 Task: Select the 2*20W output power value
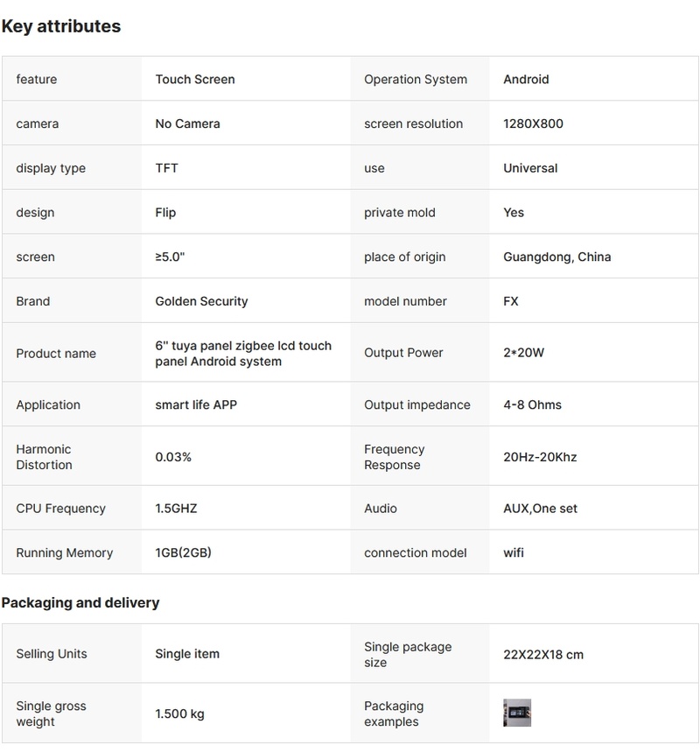pyautogui.click(x=523, y=353)
